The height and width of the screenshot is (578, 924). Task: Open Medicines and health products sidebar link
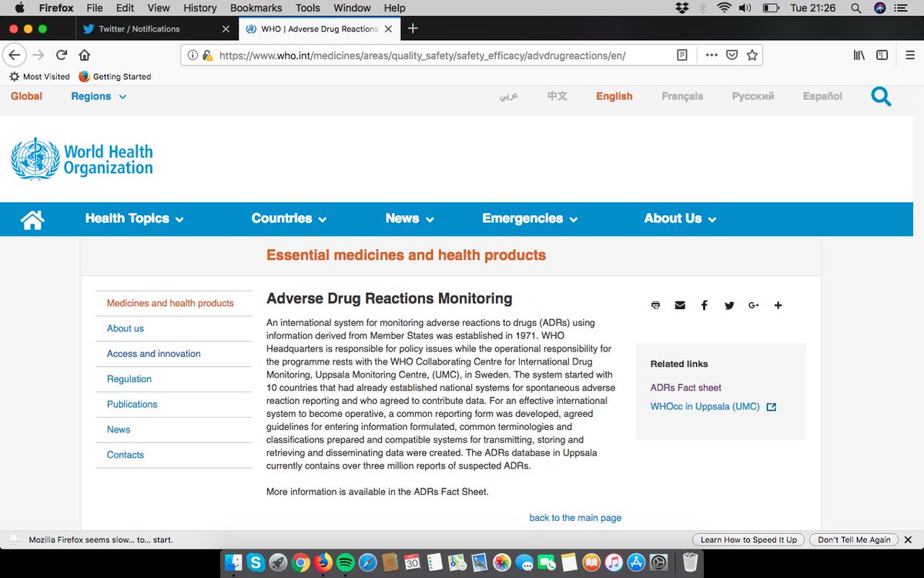coord(170,303)
